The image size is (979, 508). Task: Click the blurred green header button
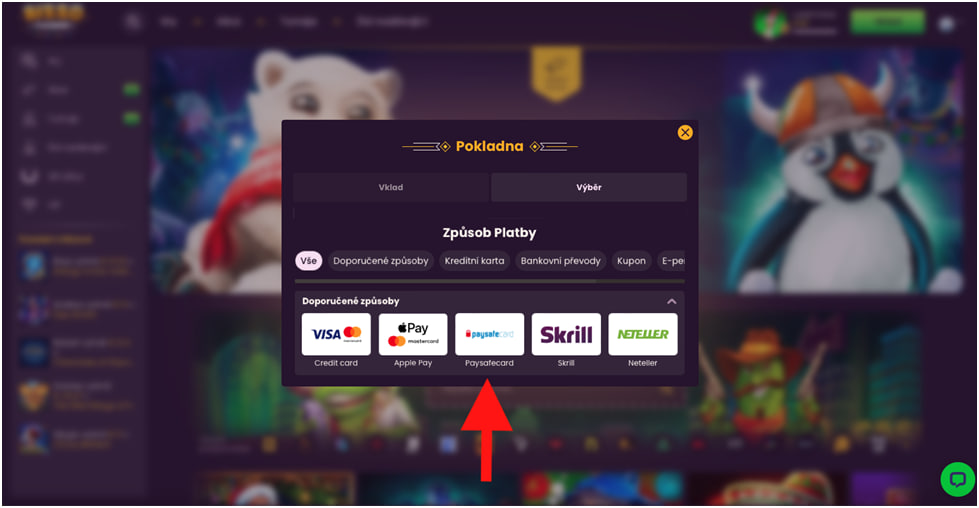(x=887, y=22)
